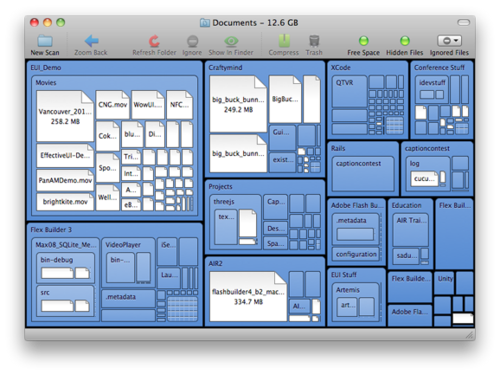Select the Vancouver_201... 258.2 MB file
Screen dimensions: 500x375
pyautogui.click(x=65, y=116)
